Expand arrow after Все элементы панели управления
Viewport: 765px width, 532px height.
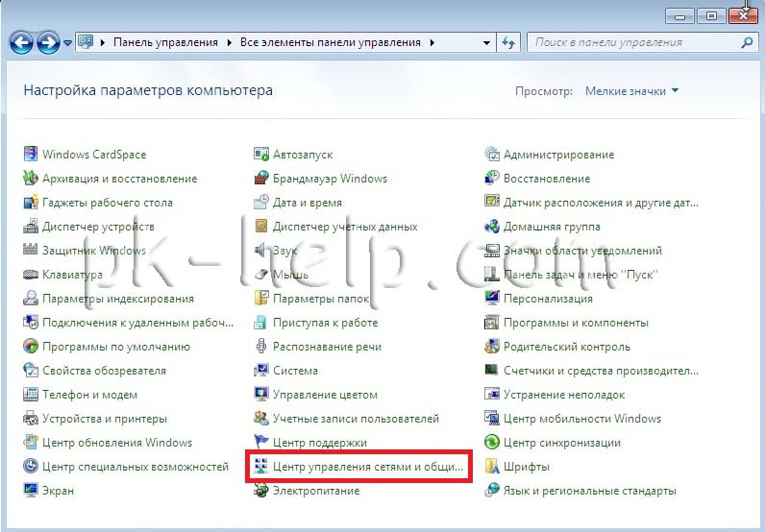(x=432, y=42)
